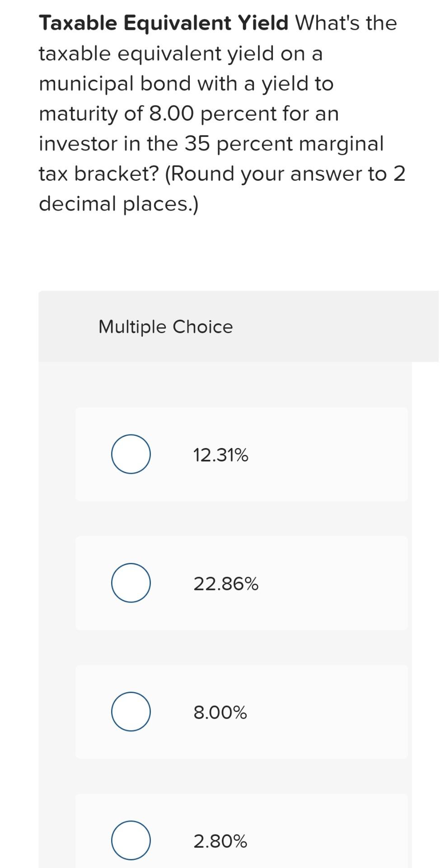440x868 pixels.
Task: Click the 22.86% answer row
Action: [243, 583]
